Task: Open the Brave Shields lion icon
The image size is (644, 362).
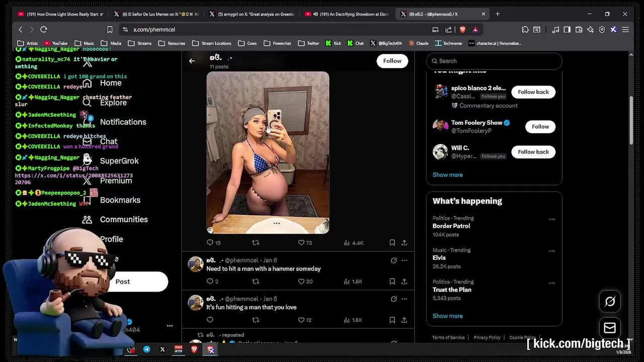Action: point(462,30)
